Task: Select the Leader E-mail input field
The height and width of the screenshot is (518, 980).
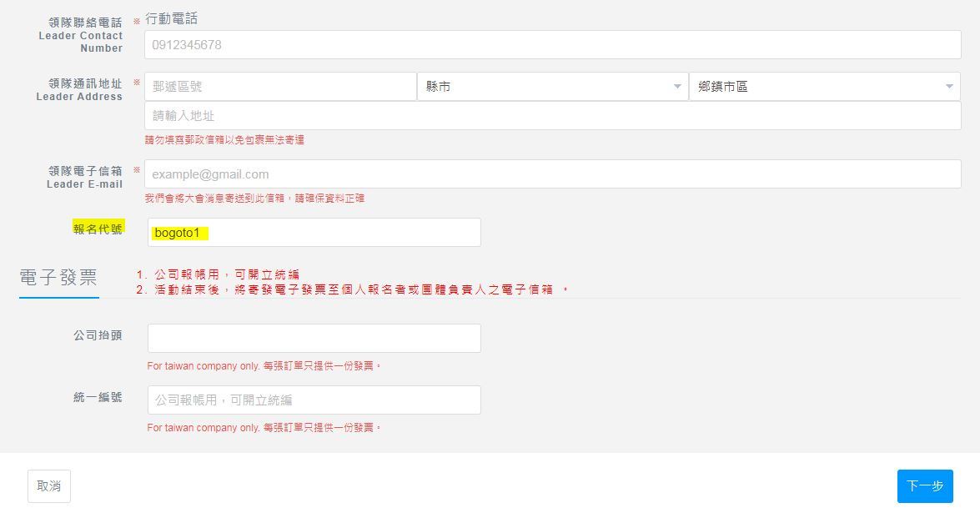Action: pos(552,174)
